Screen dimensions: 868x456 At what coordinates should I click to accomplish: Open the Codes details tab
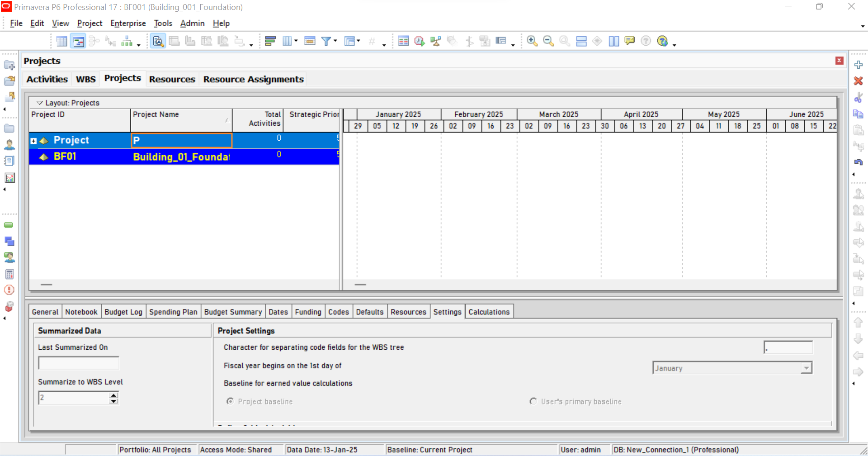point(339,312)
